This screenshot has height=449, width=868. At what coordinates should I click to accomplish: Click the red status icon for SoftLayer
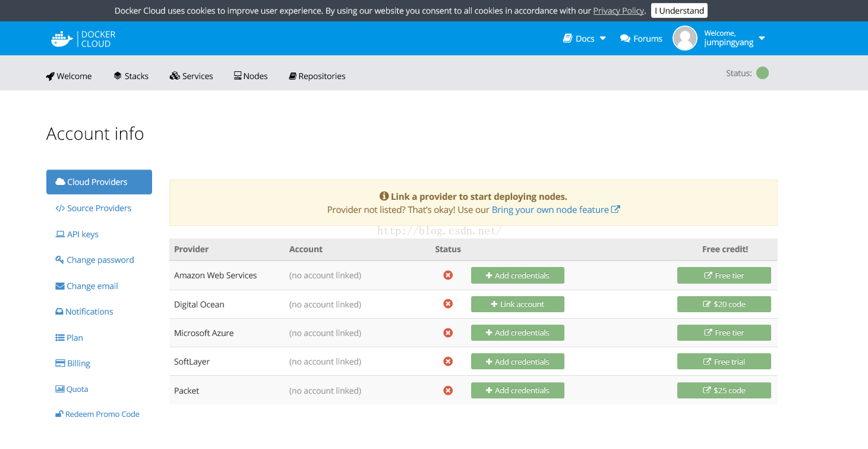click(x=448, y=362)
